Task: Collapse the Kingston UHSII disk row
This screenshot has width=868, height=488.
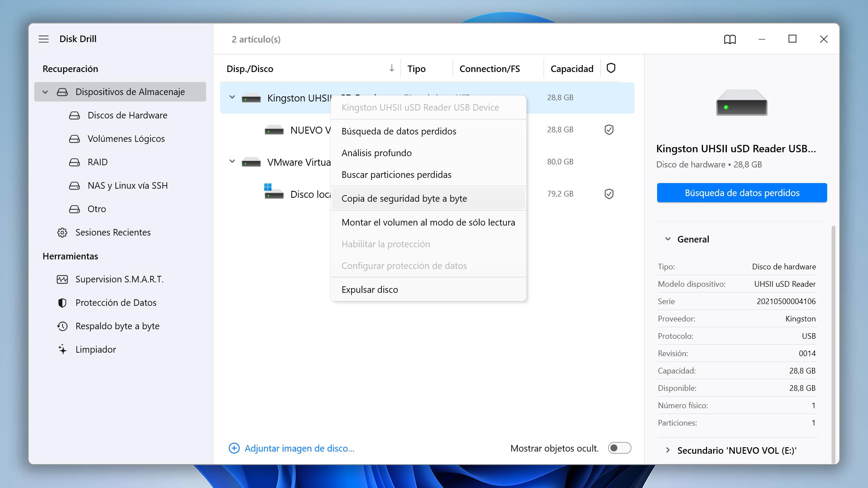Action: [x=232, y=98]
